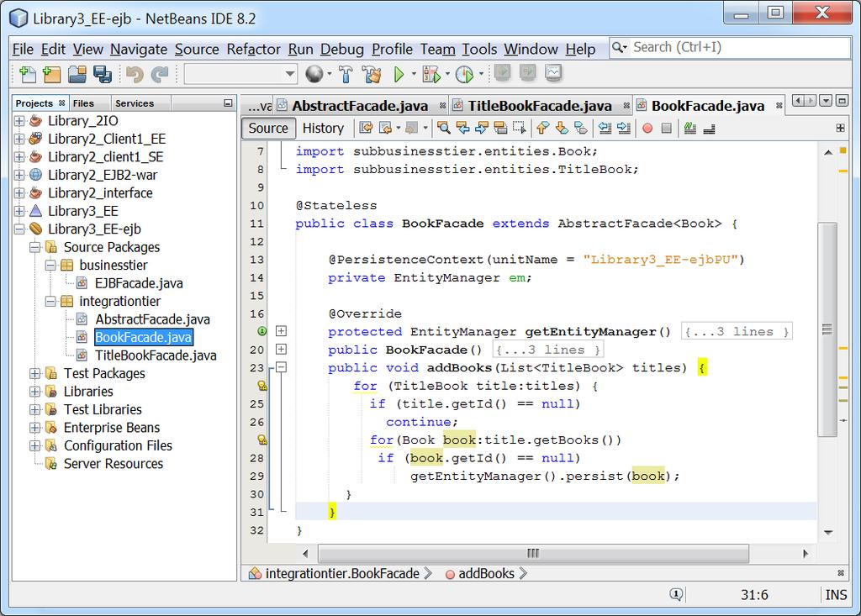Click the editor vertical scrollbar thumb
The height and width of the screenshot is (616, 861).
coord(827,329)
